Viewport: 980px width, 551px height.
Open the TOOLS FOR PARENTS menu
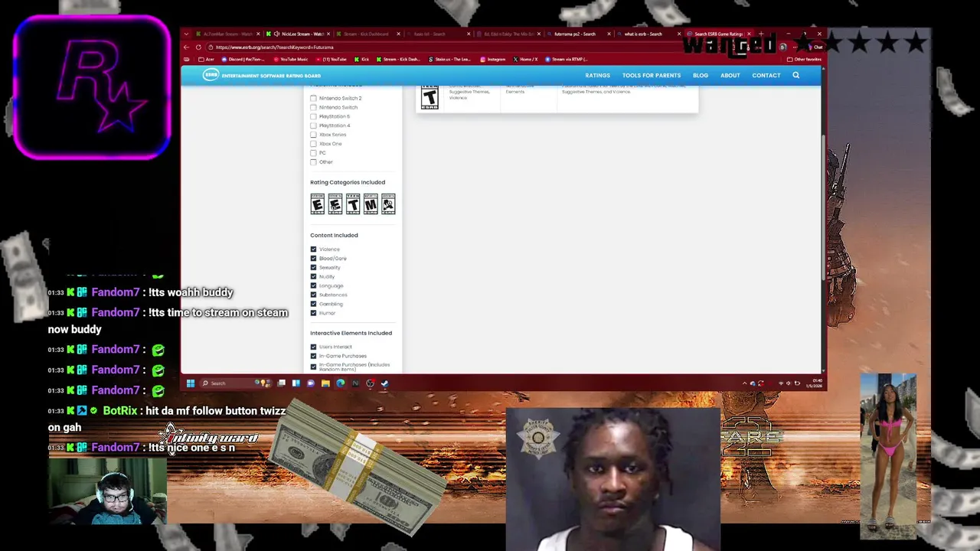click(x=652, y=76)
